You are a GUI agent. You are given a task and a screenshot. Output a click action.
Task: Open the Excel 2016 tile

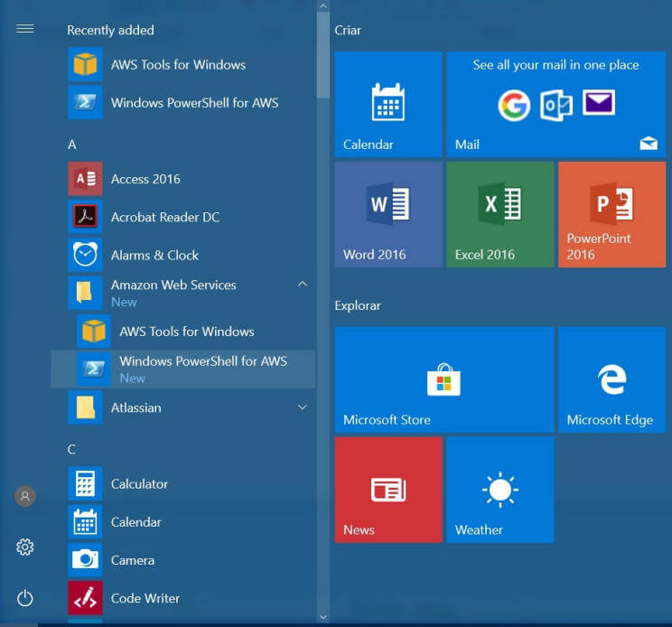(x=499, y=214)
